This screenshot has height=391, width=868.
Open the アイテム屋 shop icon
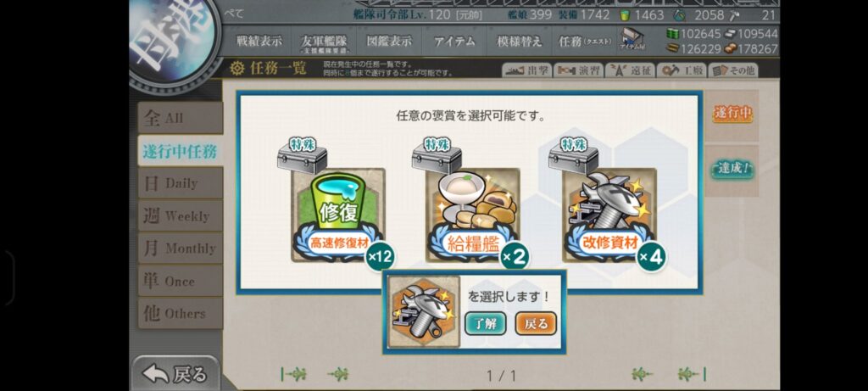[632, 41]
